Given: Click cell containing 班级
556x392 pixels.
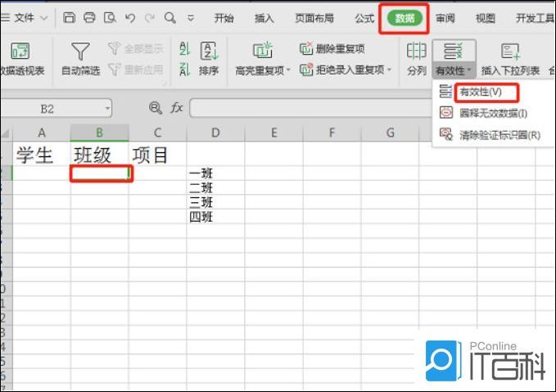Looking at the screenshot, I should 100,155.
